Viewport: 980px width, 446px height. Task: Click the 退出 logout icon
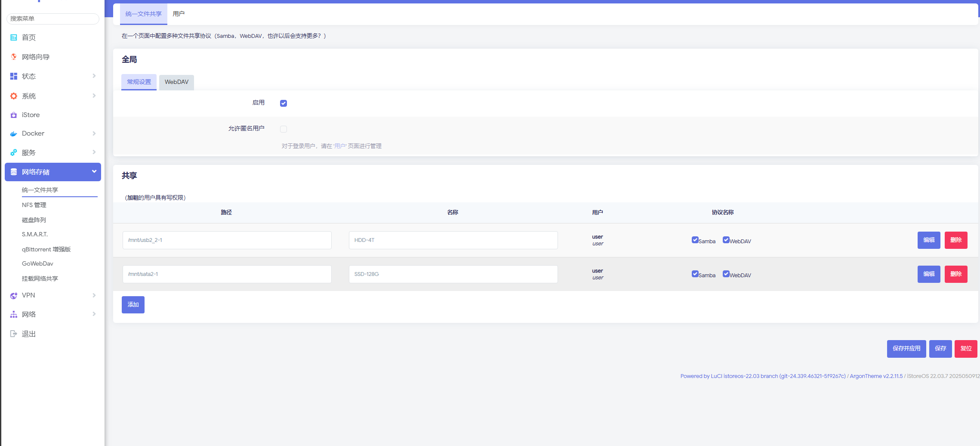tap(14, 334)
